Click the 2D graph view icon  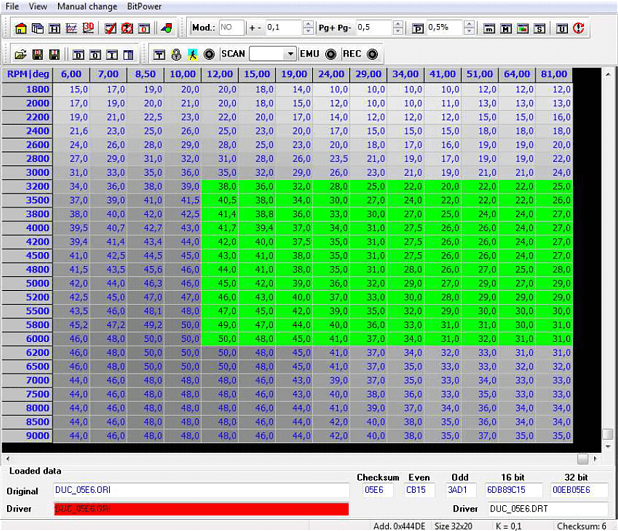pyautogui.click(x=70, y=27)
